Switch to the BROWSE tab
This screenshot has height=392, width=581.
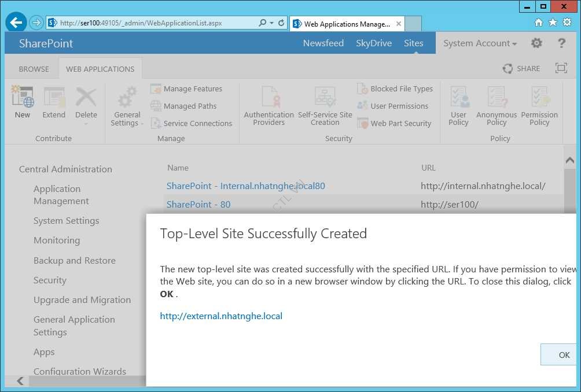[x=32, y=68]
